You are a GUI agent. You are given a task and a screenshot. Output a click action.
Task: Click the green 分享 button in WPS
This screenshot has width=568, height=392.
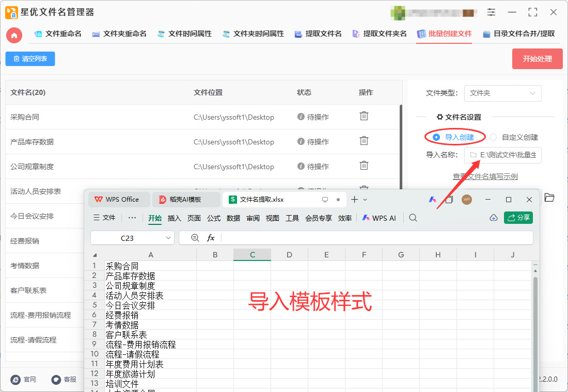(518, 218)
